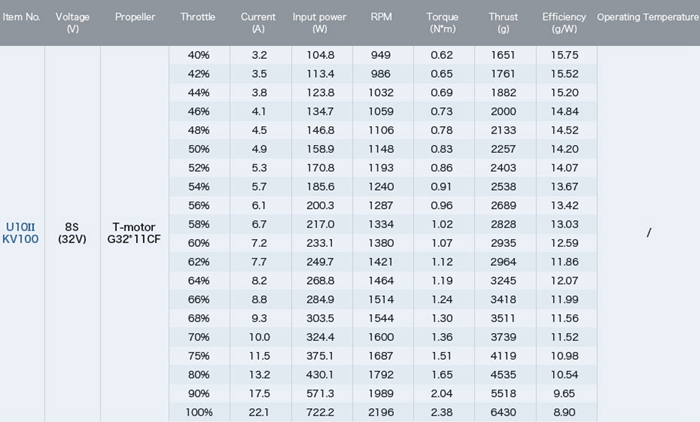
Task: Select the 14.07 efficiency value
Action: [564, 168]
